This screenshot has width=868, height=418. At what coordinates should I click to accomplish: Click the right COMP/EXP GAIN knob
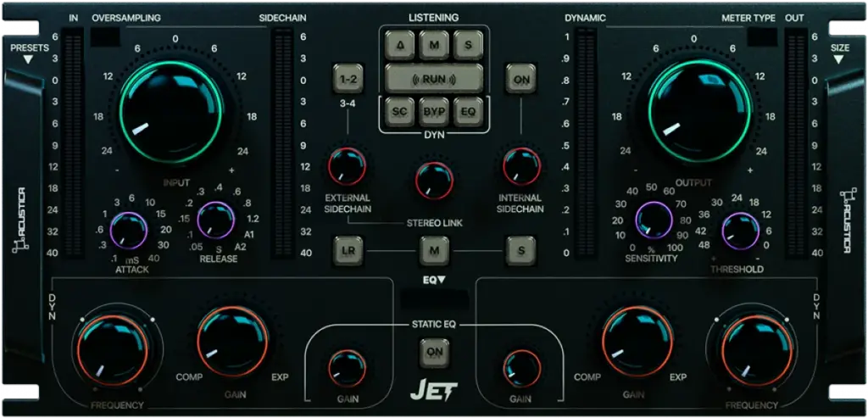tap(637, 341)
